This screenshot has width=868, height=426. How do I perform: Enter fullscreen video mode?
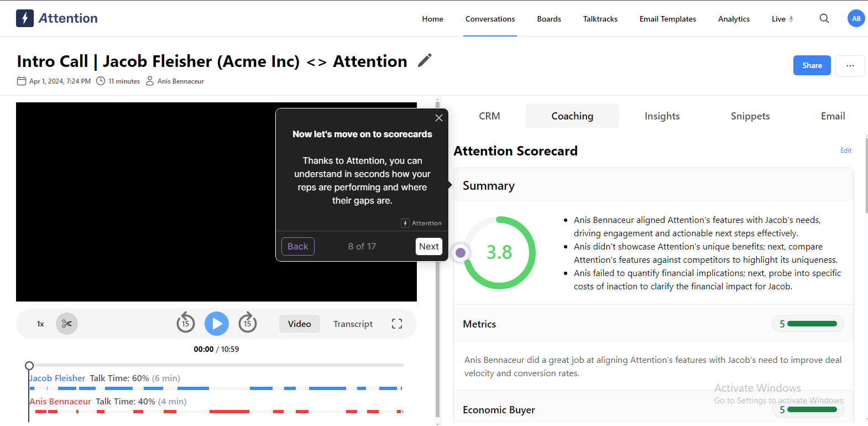[x=397, y=324]
